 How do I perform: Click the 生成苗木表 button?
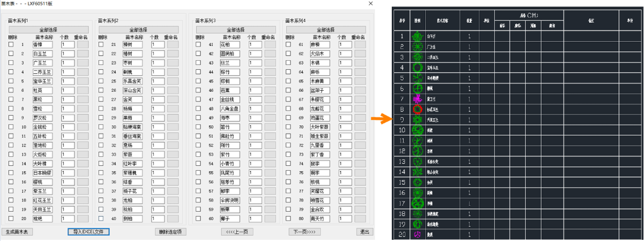(17, 232)
